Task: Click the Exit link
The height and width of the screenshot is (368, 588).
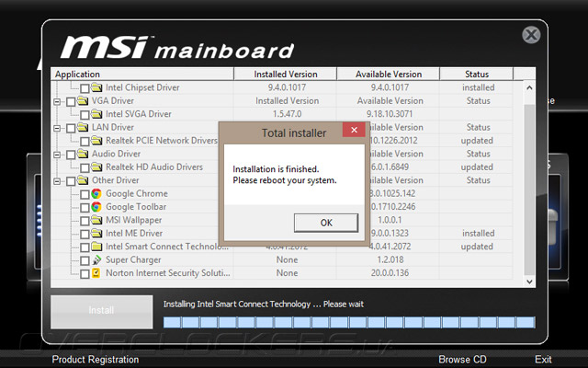Action: (543, 360)
